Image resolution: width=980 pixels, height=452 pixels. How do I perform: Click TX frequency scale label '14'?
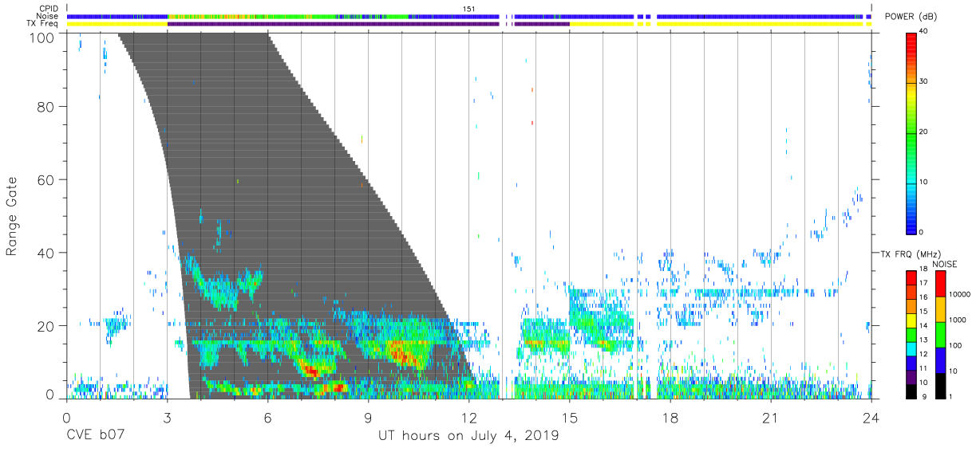click(923, 327)
